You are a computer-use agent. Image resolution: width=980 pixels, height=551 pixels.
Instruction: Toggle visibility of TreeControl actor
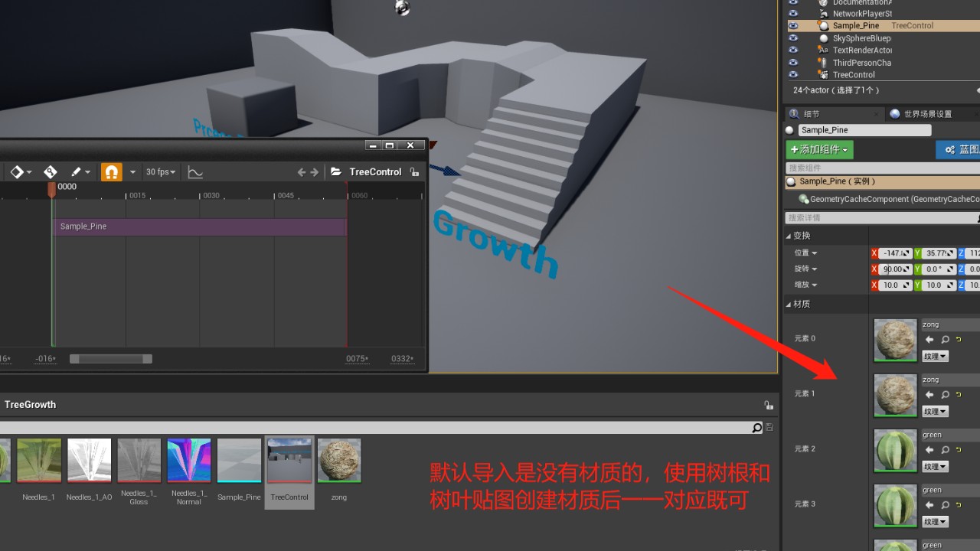[x=793, y=75]
